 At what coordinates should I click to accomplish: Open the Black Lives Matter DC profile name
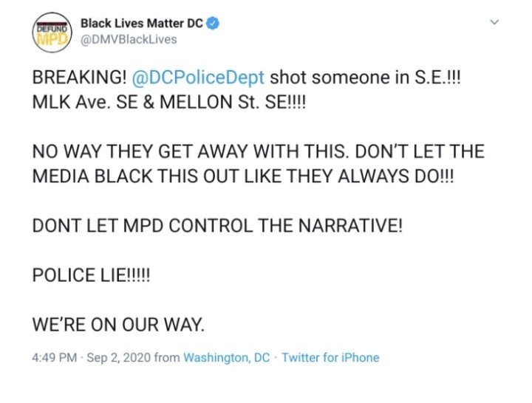[142, 23]
